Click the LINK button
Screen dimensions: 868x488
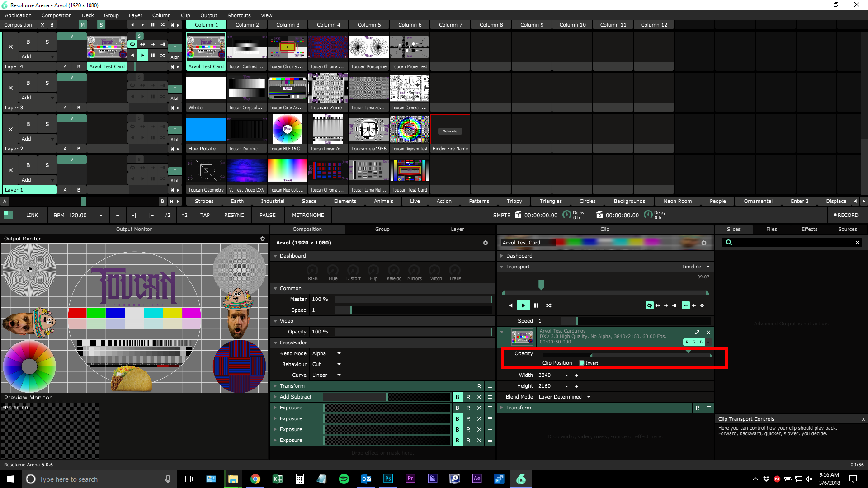pyautogui.click(x=32, y=215)
